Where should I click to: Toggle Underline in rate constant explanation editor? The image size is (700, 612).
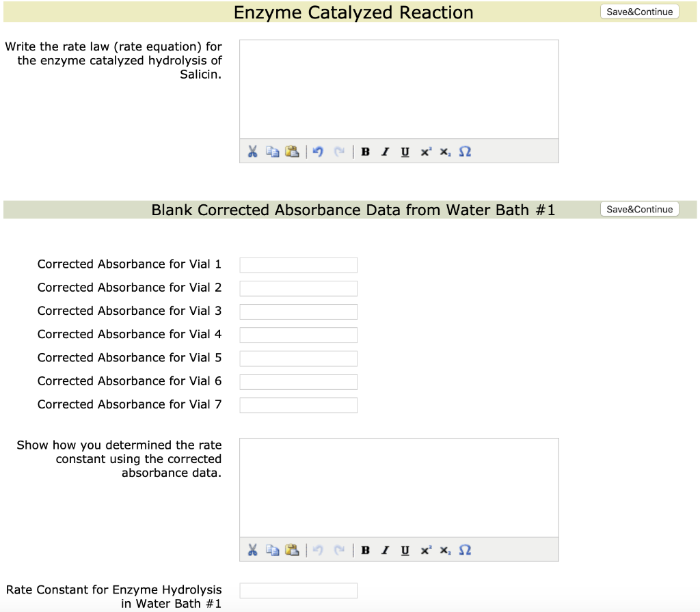click(405, 551)
